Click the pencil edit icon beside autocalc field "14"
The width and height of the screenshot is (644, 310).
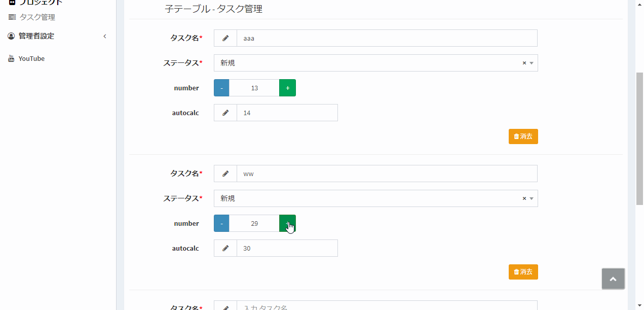tap(225, 112)
